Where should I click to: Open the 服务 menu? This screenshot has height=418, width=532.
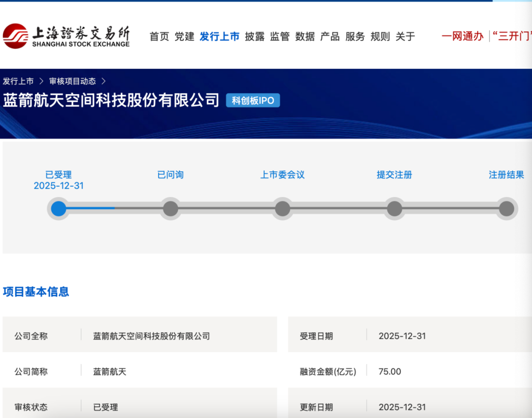355,36
